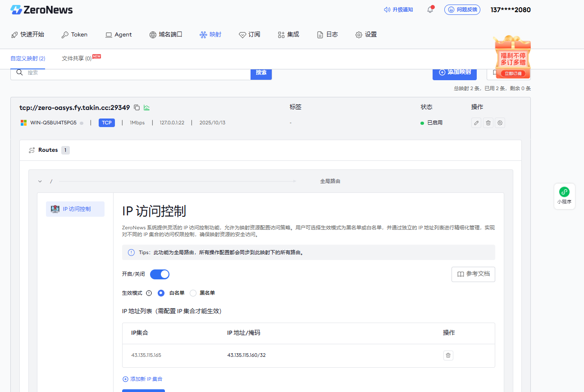
Task: Open the notification bell
Action: [430, 10]
